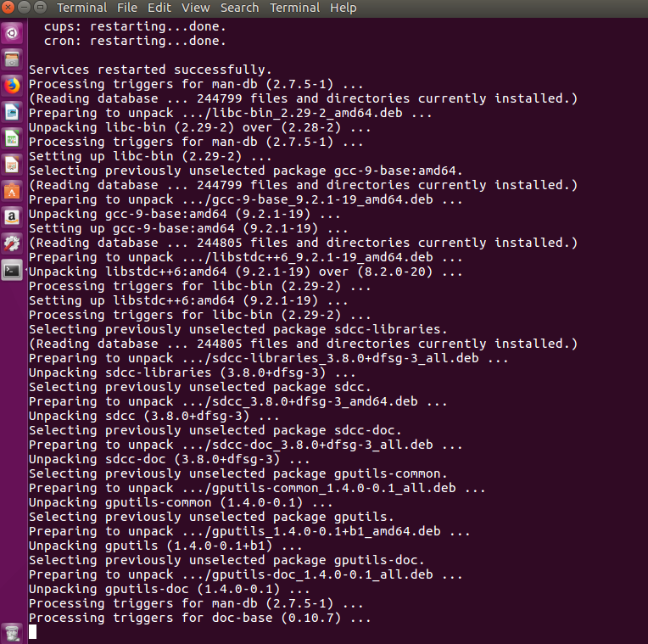The height and width of the screenshot is (644, 648).
Task: Click 'Unpacking sdcc (3.8.0+dfsg-3)' line
Action: pyautogui.click(x=154, y=416)
